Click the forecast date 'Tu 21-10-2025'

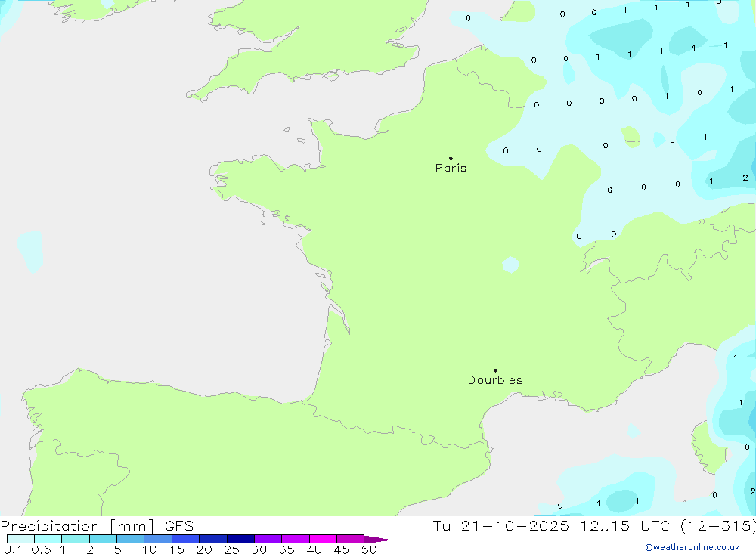(x=500, y=525)
